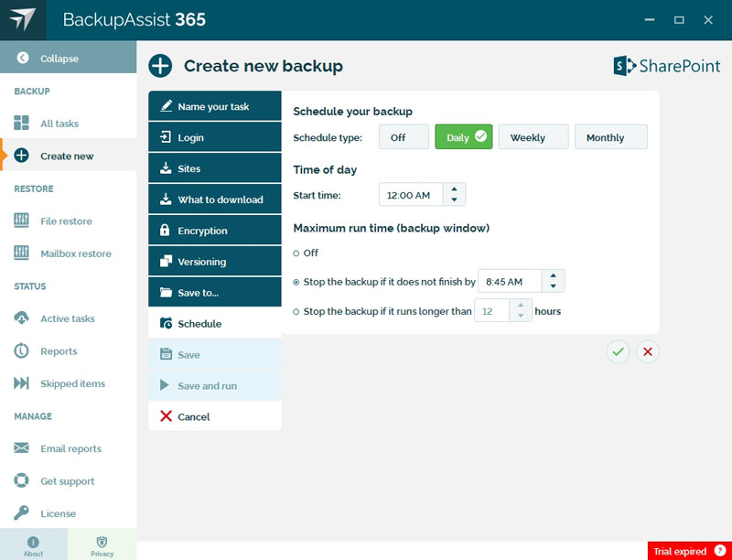Viewport: 732px width, 560px height.
Task: Go to the Login step
Action: [215, 137]
